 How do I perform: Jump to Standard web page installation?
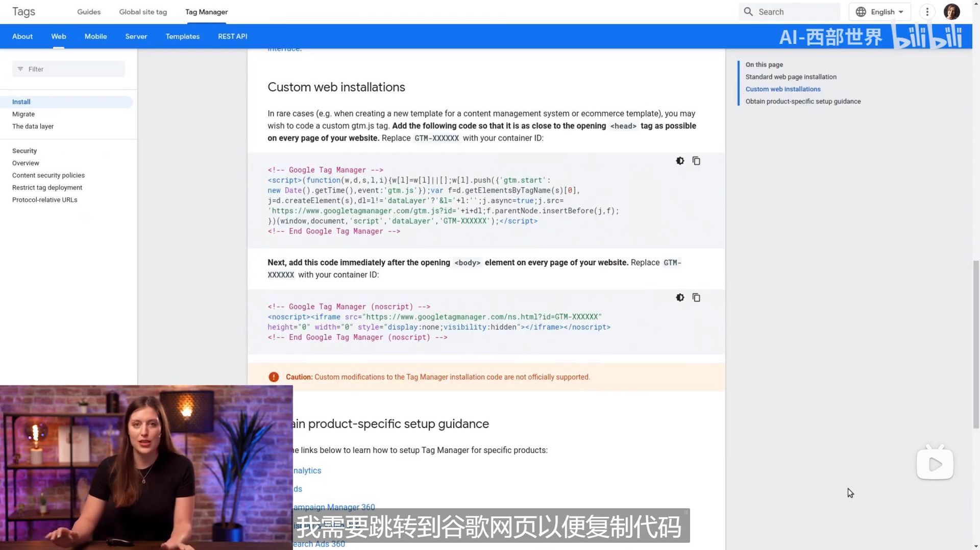[x=791, y=77]
